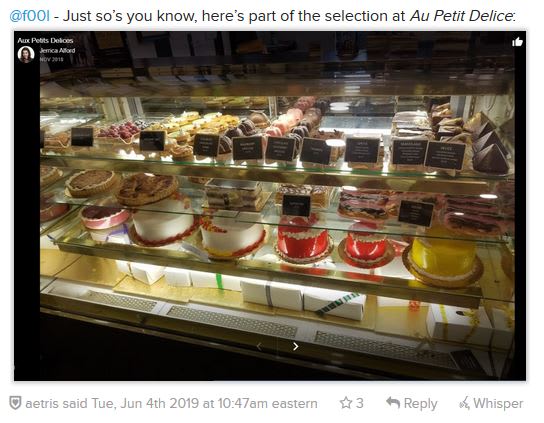Click the NOV 2018 photo date

click(x=51, y=59)
